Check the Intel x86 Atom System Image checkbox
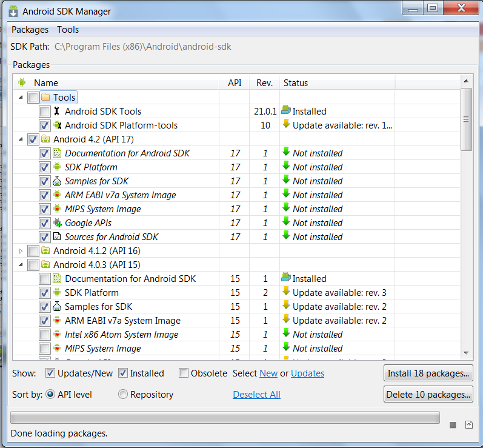The height and width of the screenshot is (448, 483). pos(45,335)
